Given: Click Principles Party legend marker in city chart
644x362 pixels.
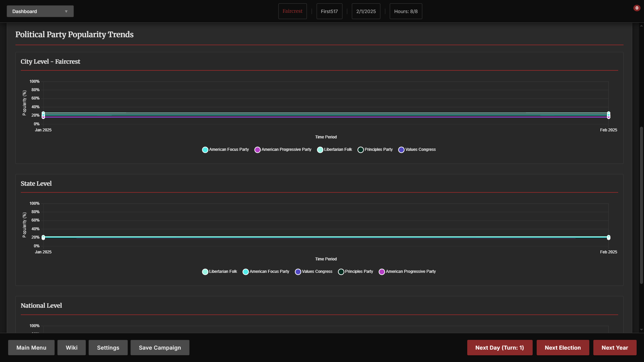Looking at the screenshot, I should click(361, 150).
